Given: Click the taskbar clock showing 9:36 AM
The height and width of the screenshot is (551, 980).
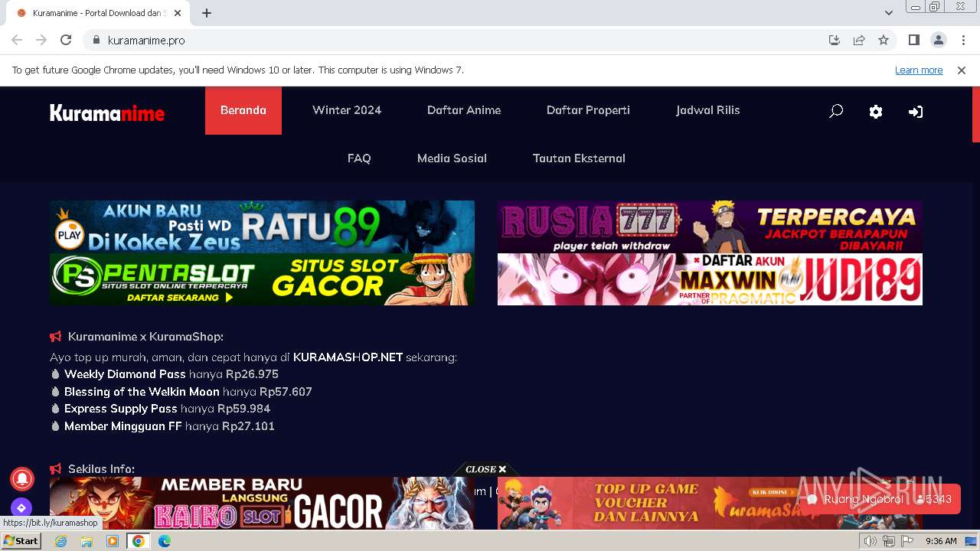Looking at the screenshot, I should tap(941, 541).
